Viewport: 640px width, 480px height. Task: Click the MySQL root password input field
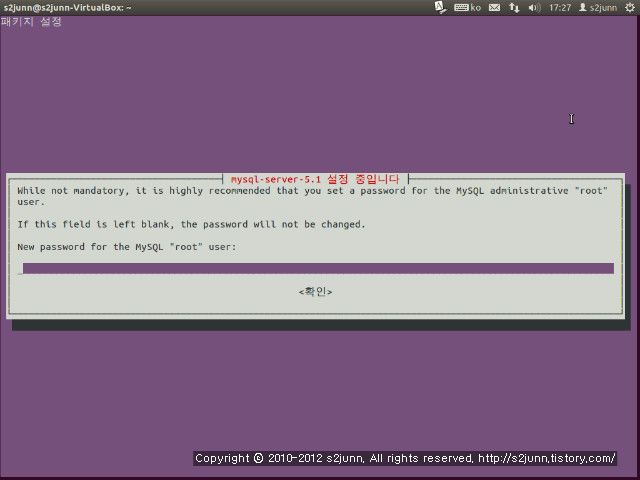318,268
